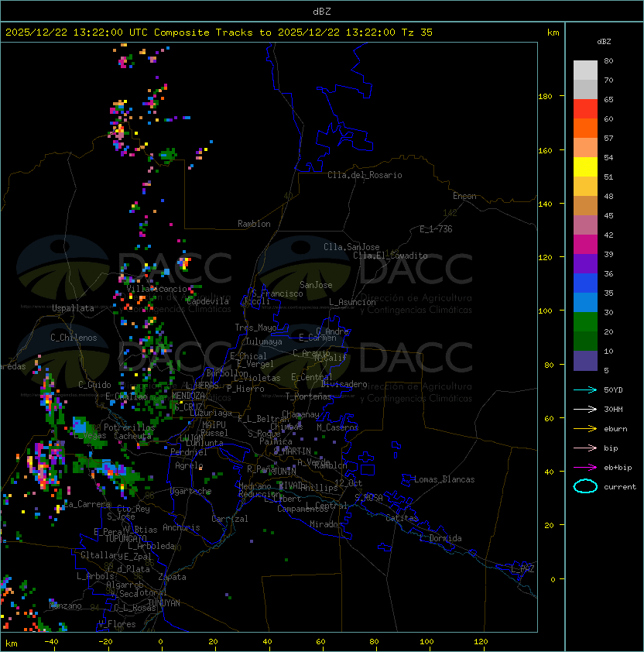Screen dimensions: 644x652
Task: Click the Capdevila label
Action: (x=208, y=301)
